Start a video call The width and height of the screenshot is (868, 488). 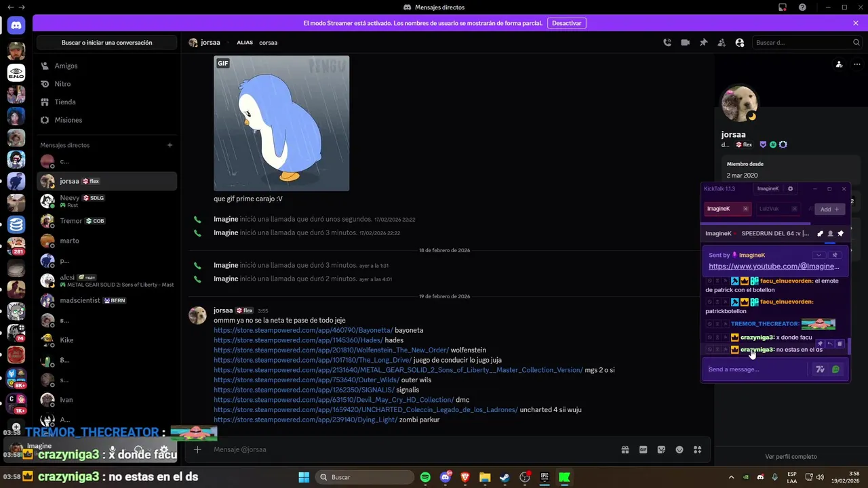686,42
